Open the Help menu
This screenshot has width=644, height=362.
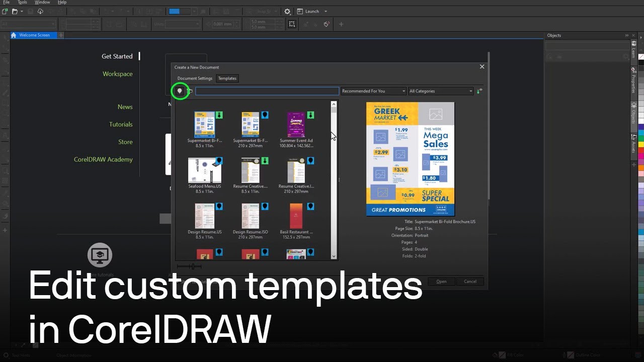coord(62,3)
